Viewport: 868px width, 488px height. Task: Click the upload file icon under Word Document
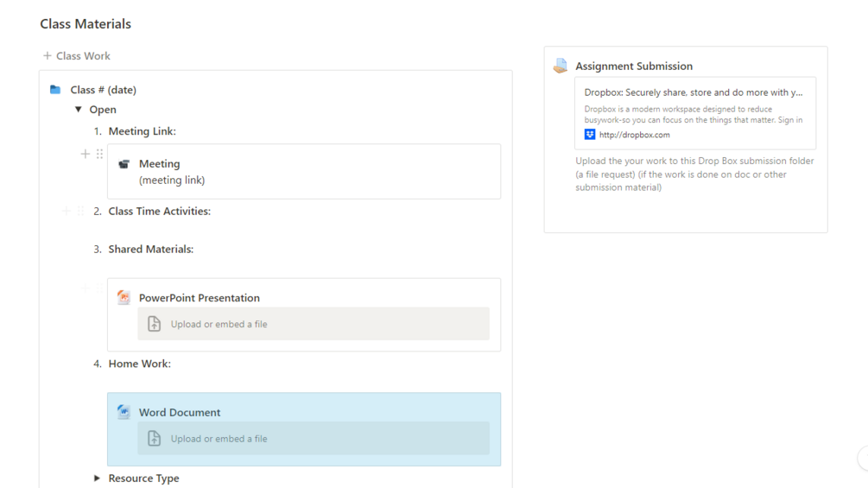(155, 439)
